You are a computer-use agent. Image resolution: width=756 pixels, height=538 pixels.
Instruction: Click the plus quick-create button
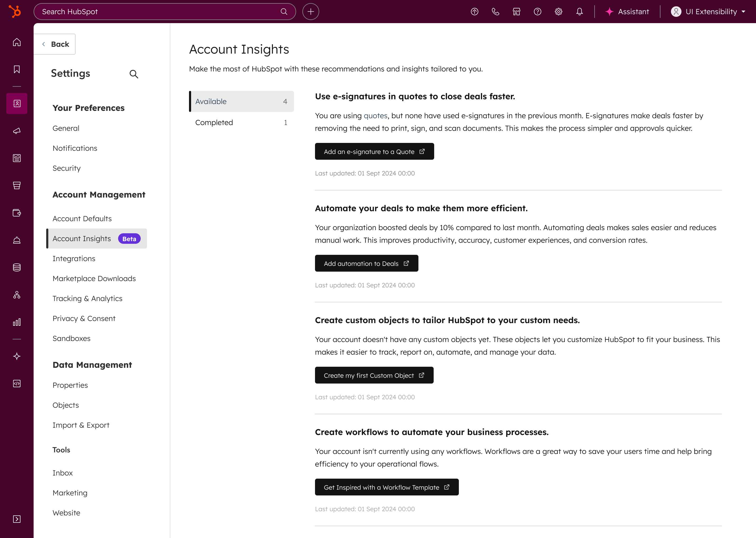click(x=311, y=12)
